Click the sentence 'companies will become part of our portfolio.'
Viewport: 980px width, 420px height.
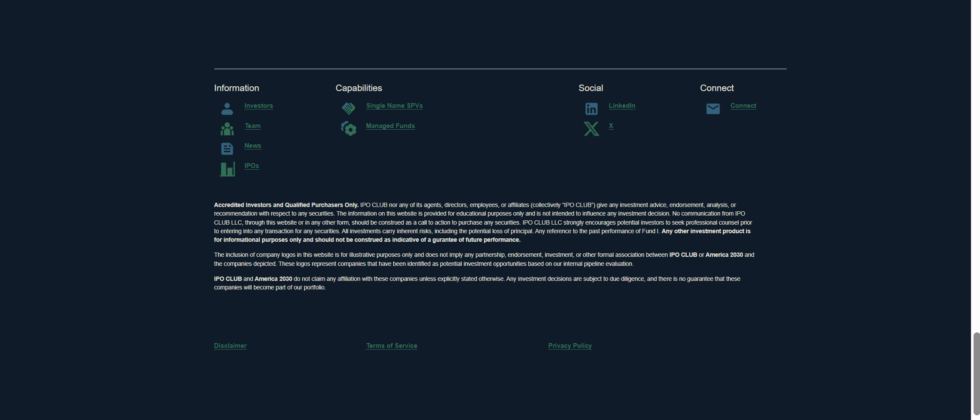click(x=270, y=288)
